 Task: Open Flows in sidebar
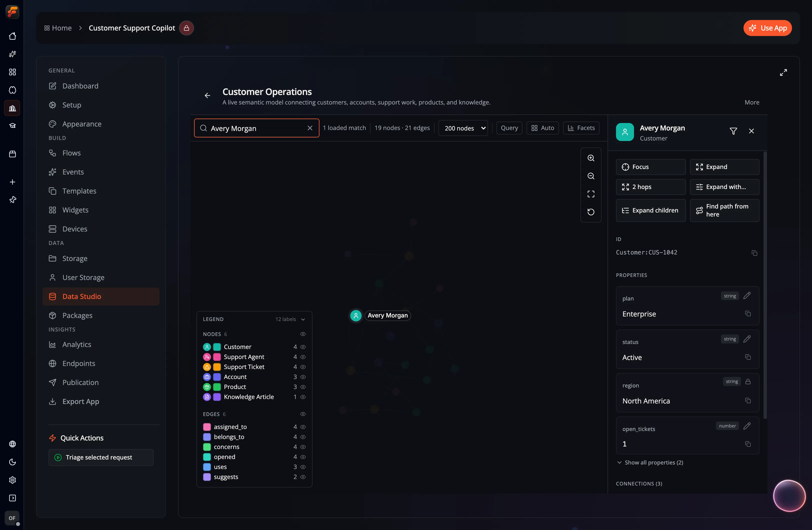pos(101,153)
